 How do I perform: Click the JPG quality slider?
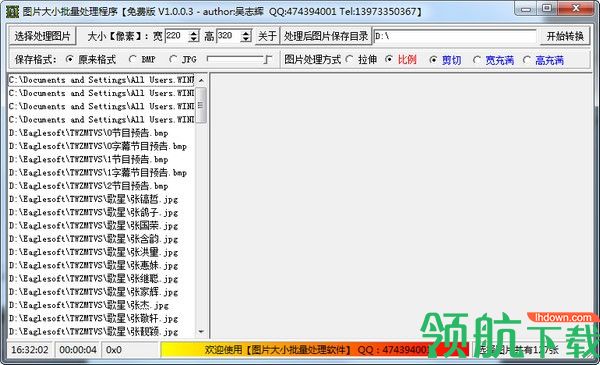click(239, 59)
